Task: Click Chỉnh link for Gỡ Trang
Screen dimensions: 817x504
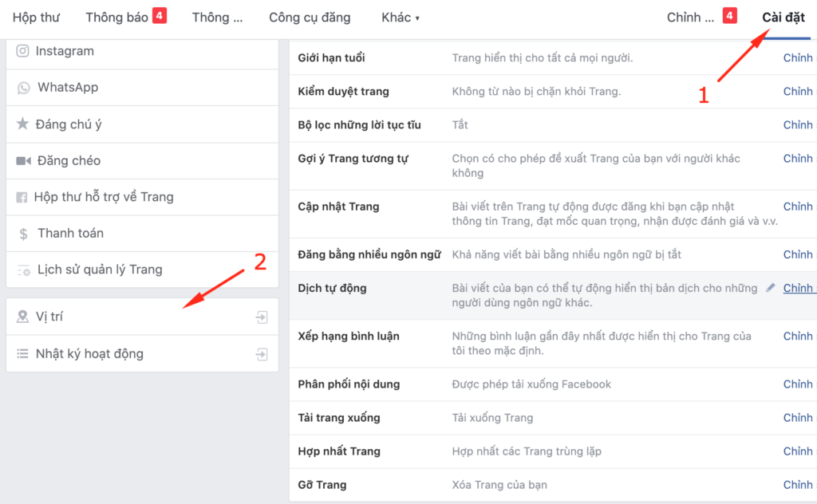Action: coord(799,485)
